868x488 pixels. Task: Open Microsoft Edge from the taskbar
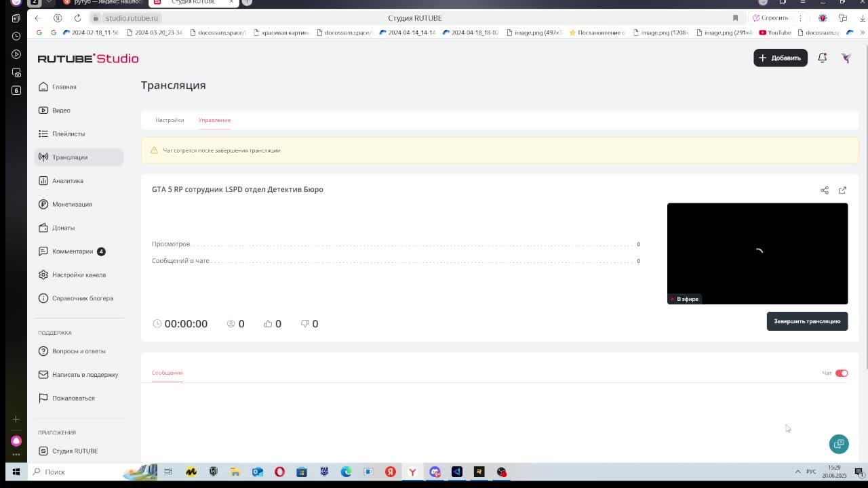click(346, 472)
